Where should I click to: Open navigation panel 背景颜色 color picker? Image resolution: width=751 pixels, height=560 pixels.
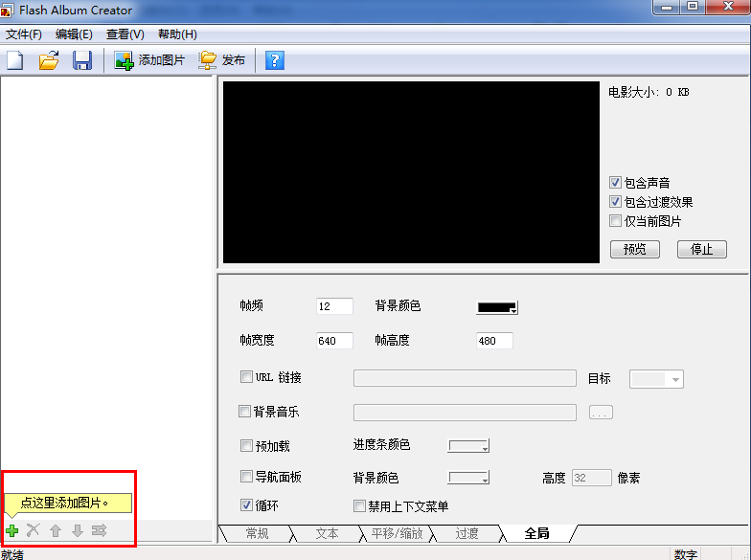coord(468,477)
